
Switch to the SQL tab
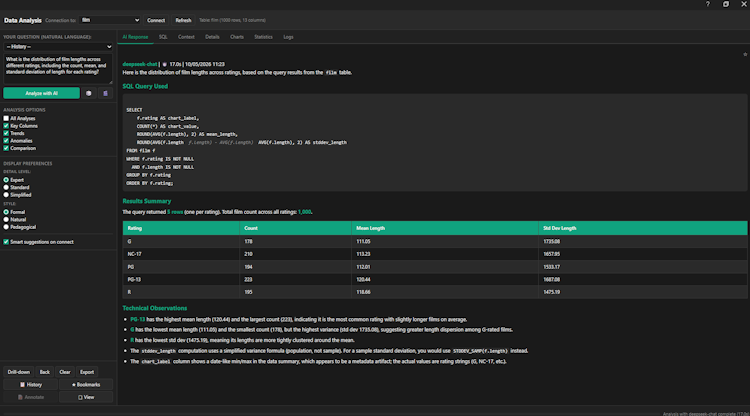click(x=163, y=37)
